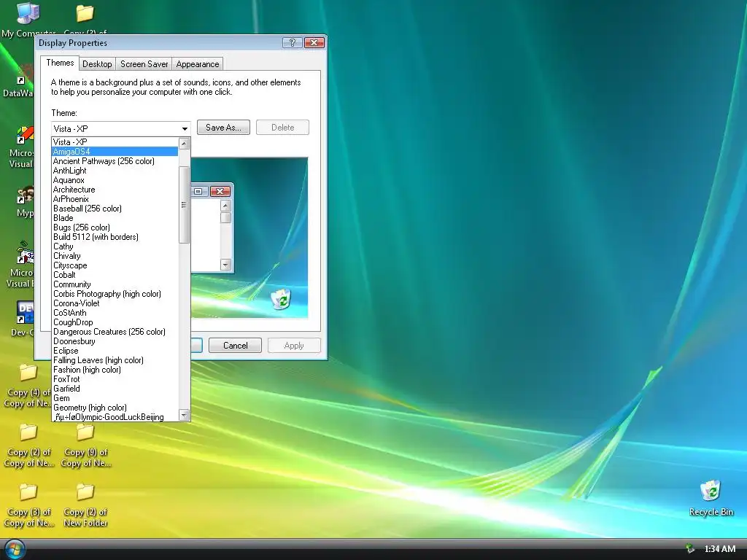Select the CoughDrop theme
747x560 pixels.
pyautogui.click(x=115, y=322)
